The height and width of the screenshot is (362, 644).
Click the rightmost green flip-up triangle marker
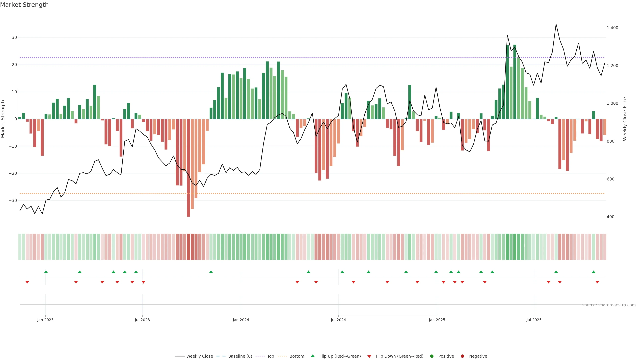(x=594, y=272)
